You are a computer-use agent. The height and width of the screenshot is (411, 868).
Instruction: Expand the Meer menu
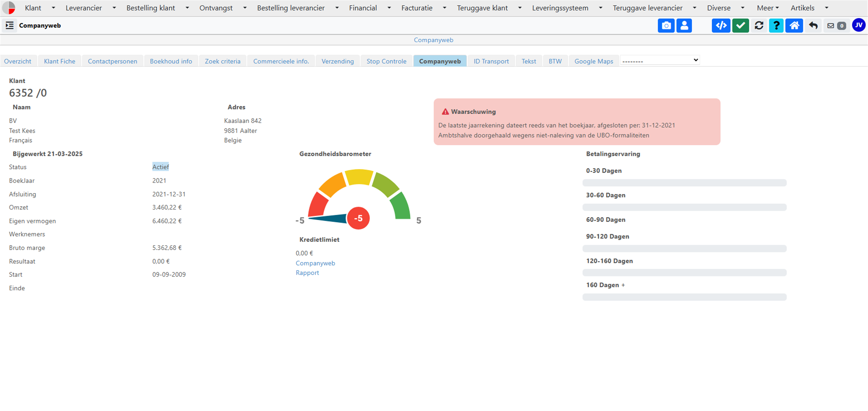pos(767,8)
